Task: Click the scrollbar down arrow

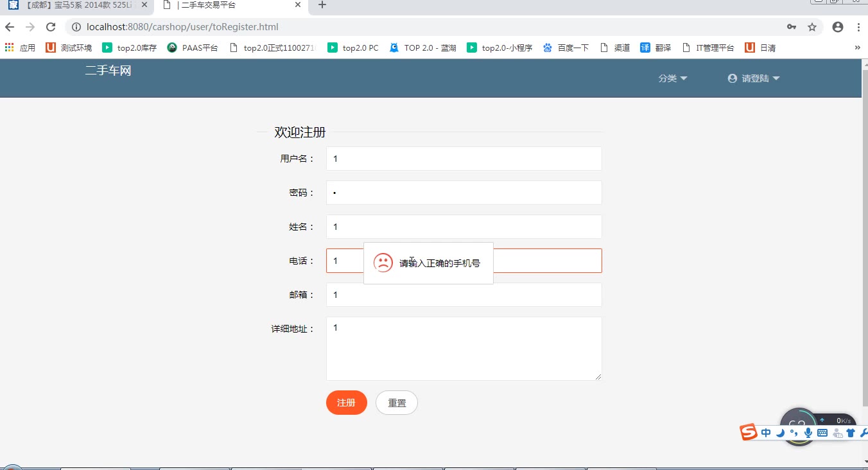Action: point(865,461)
